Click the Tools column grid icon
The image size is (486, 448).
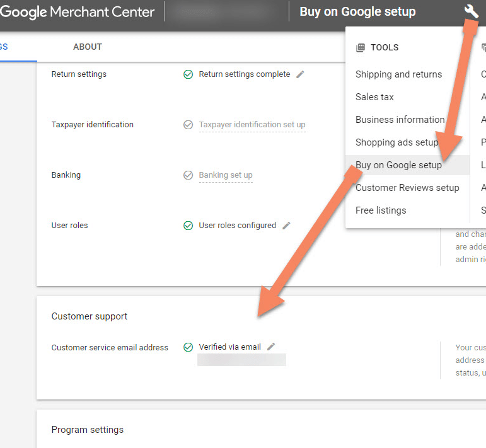click(x=360, y=48)
